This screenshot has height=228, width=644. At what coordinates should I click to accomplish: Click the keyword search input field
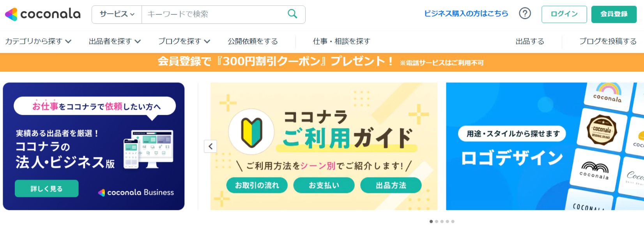pyautogui.click(x=214, y=14)
